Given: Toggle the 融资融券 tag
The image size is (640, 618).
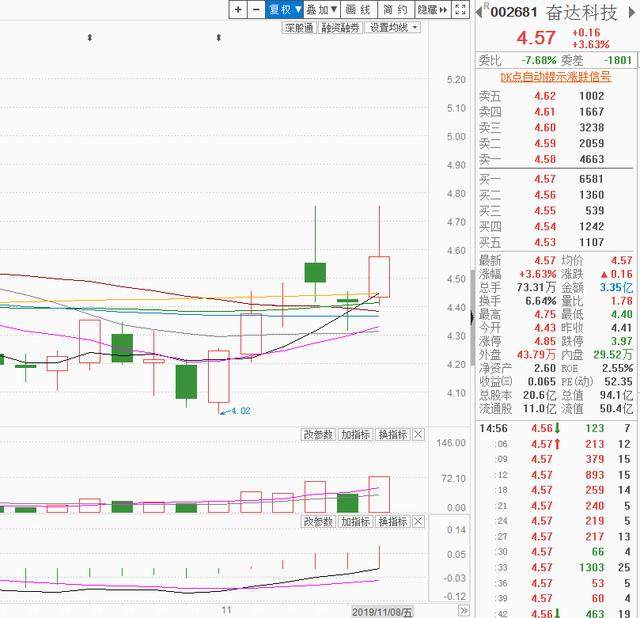Looking at the screenshot, I should click(x=339, y=28).
